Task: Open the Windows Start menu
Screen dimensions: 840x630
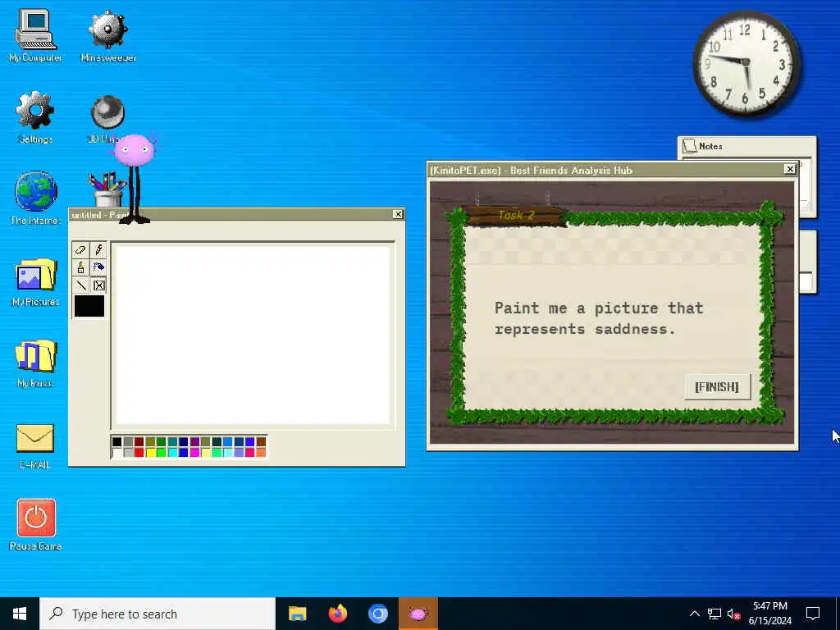Action: point(20,614)
